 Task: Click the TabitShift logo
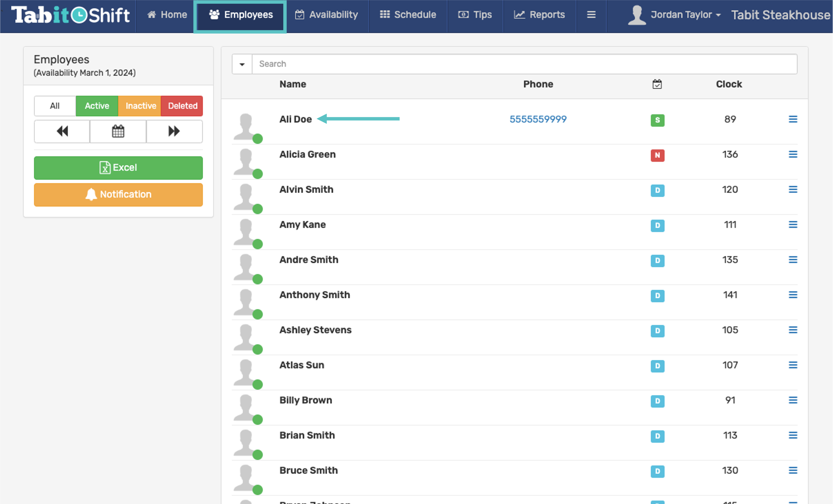(x=71, y=15)
